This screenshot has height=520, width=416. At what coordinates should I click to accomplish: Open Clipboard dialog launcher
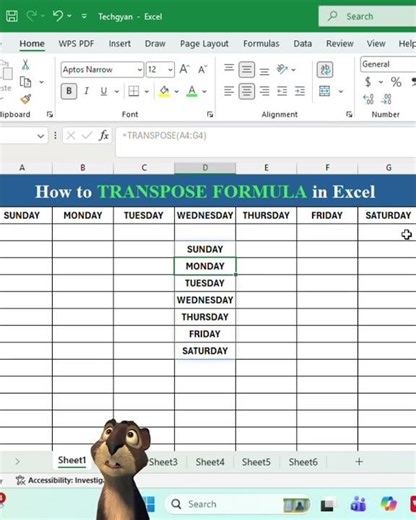pyautogui.click(x=50, y=114)
